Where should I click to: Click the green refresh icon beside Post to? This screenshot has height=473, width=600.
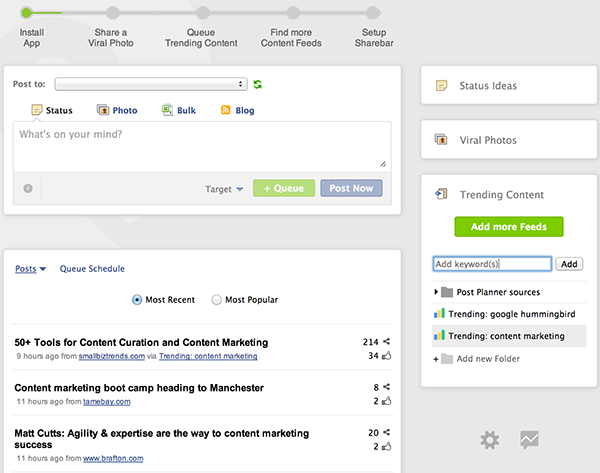pyautogui.click(x=258, y=84)
